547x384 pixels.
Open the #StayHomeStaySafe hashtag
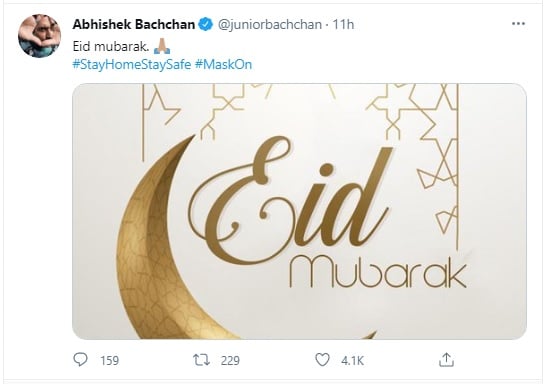[x=132, y=65]
